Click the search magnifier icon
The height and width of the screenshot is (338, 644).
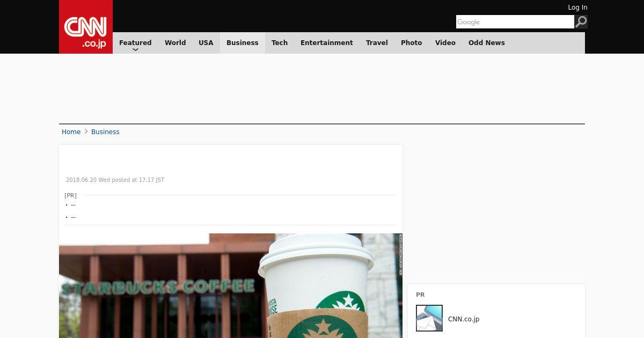point(581,21)
